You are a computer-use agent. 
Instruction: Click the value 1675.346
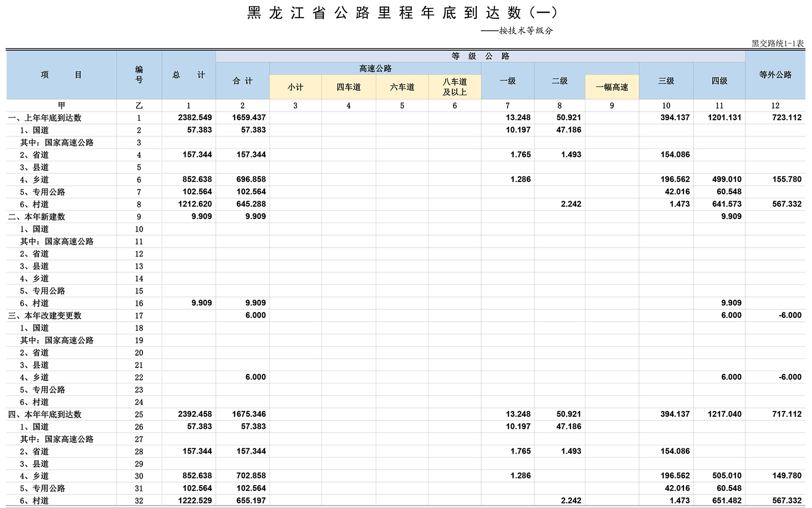(249, 414)
